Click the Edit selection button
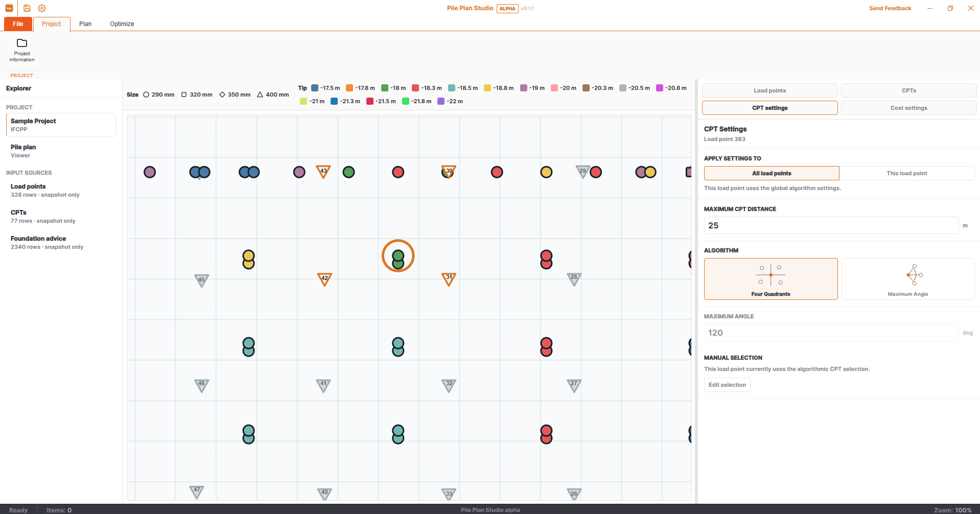This screenshot has height=514, width=980. coord(727,385)
